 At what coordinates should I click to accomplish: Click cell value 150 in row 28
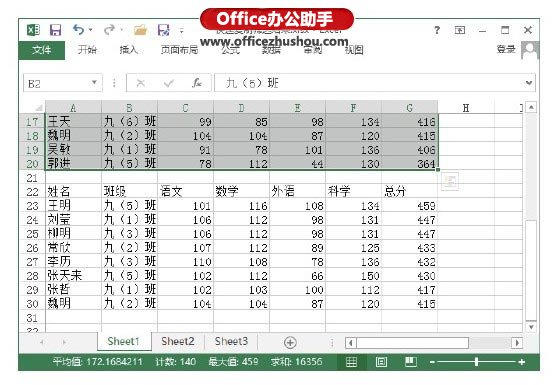click(x=353, y=276)
